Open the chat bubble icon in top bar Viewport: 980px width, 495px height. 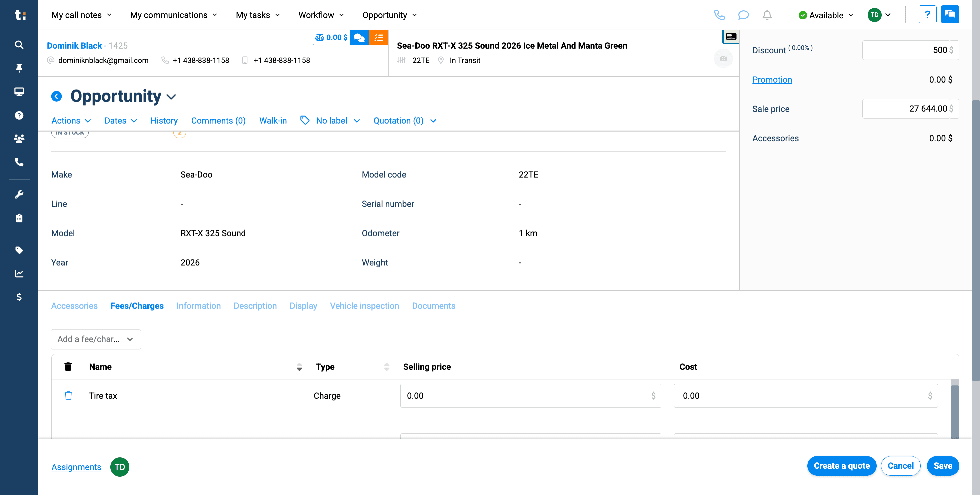tap(743, 15)
